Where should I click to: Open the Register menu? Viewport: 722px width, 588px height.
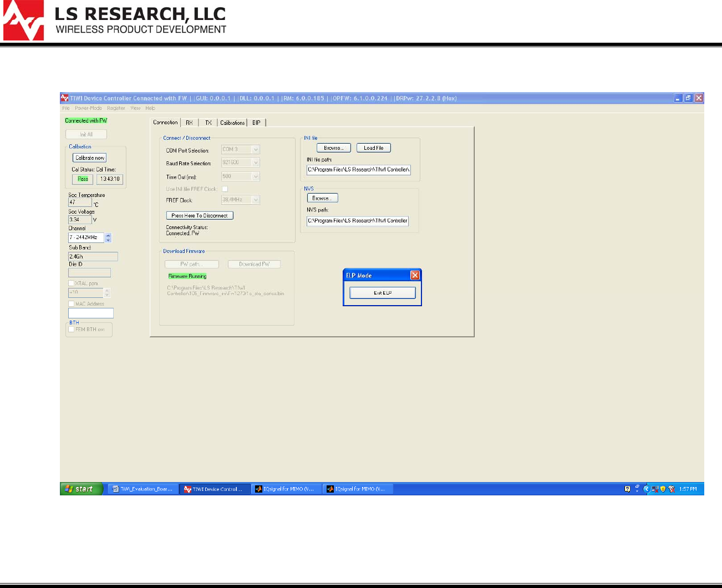coord(116,108)
